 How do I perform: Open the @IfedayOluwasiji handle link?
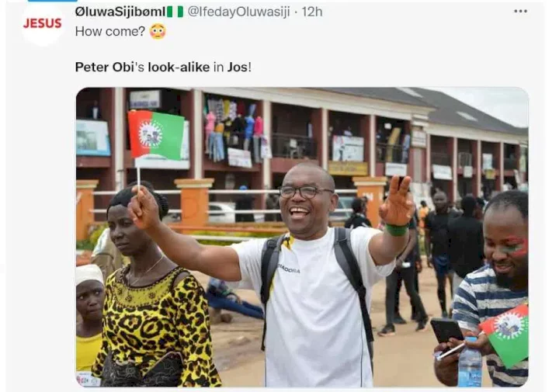(238, 12)
